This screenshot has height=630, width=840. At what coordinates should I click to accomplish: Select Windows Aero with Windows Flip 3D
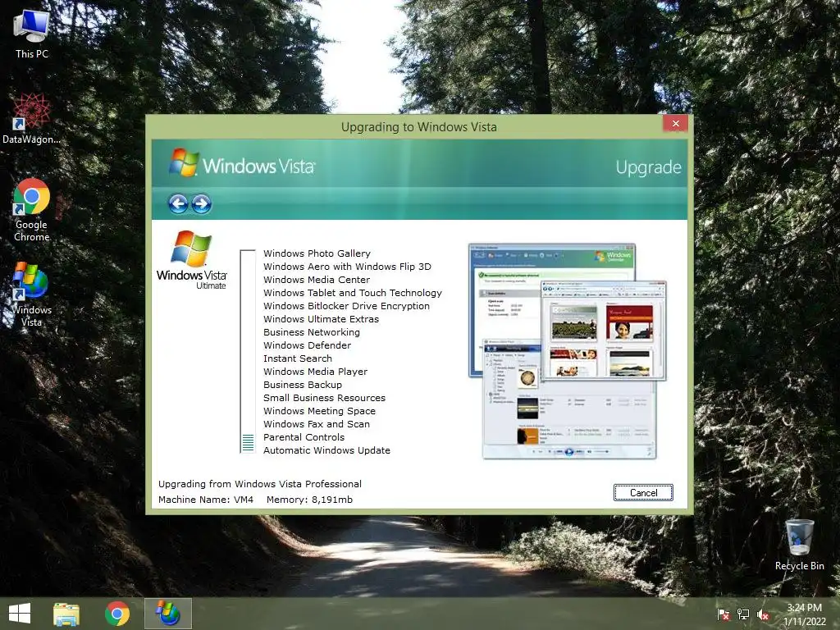[x=347, y=267]
